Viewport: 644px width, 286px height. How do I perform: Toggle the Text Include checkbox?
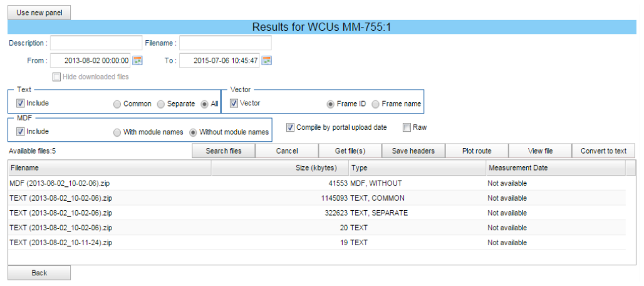(21, 103)
